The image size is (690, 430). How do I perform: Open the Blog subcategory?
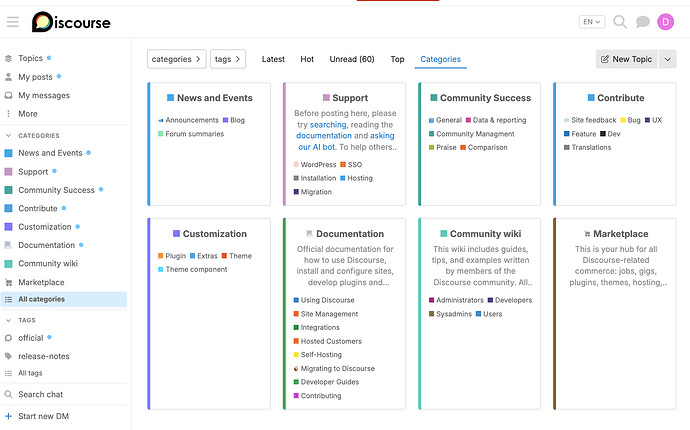[x=237, y=120]
